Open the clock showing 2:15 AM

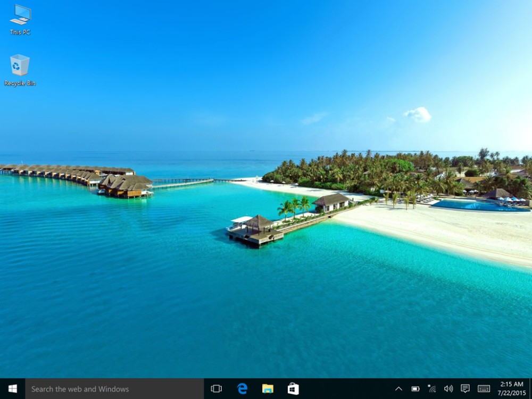(511, 389)
